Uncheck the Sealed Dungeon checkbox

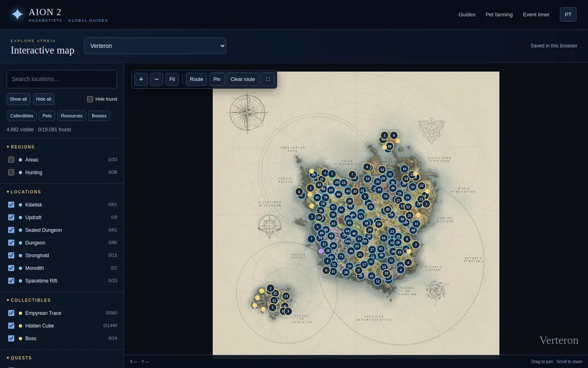pyautogui.click(x=11, y=230)
